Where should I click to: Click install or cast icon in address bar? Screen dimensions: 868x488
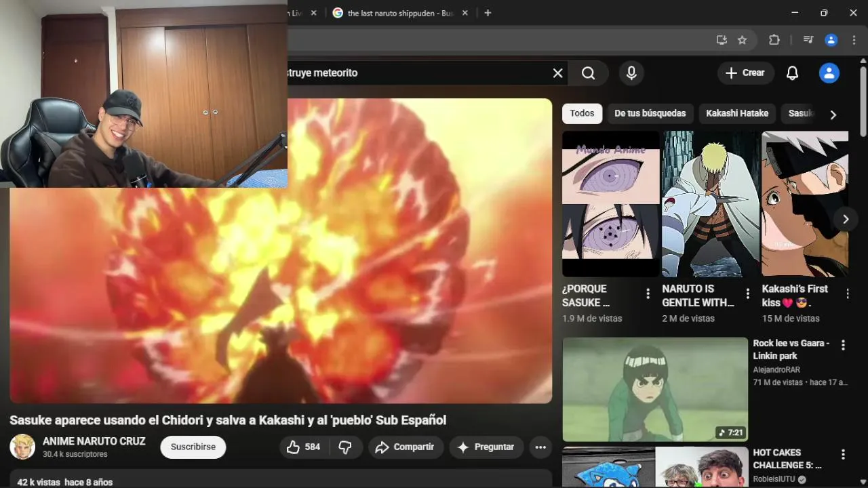(722, 40)
